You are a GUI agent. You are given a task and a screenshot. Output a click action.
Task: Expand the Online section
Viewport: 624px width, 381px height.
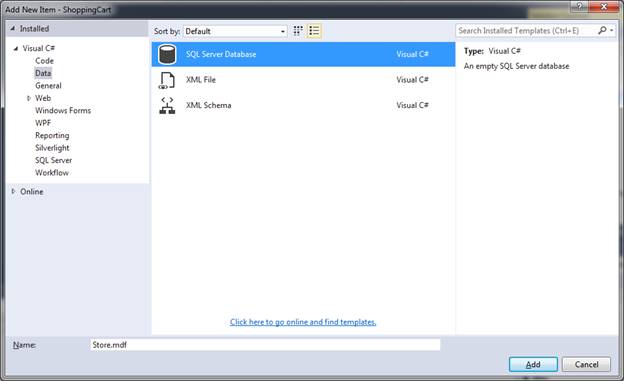click(x=13, y=191)
